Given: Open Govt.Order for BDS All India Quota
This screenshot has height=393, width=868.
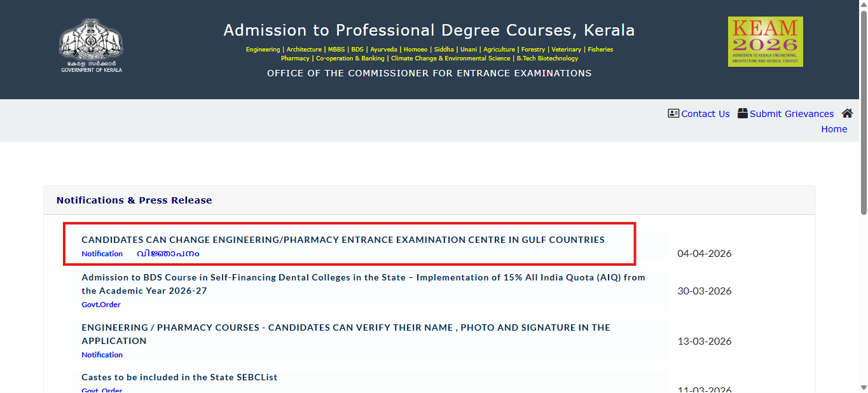Looking at the screenshot, I should point(100,304).
